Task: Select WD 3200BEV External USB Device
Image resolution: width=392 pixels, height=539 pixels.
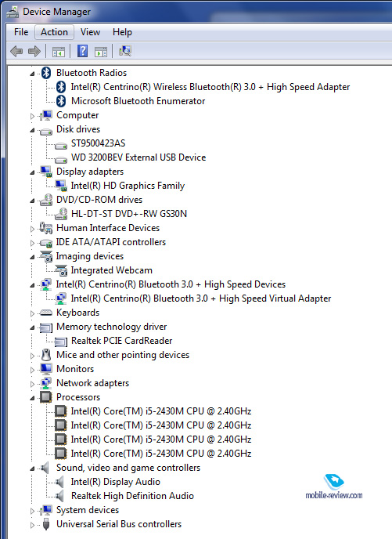Action: pyautogui.click(x=138, y=157)
